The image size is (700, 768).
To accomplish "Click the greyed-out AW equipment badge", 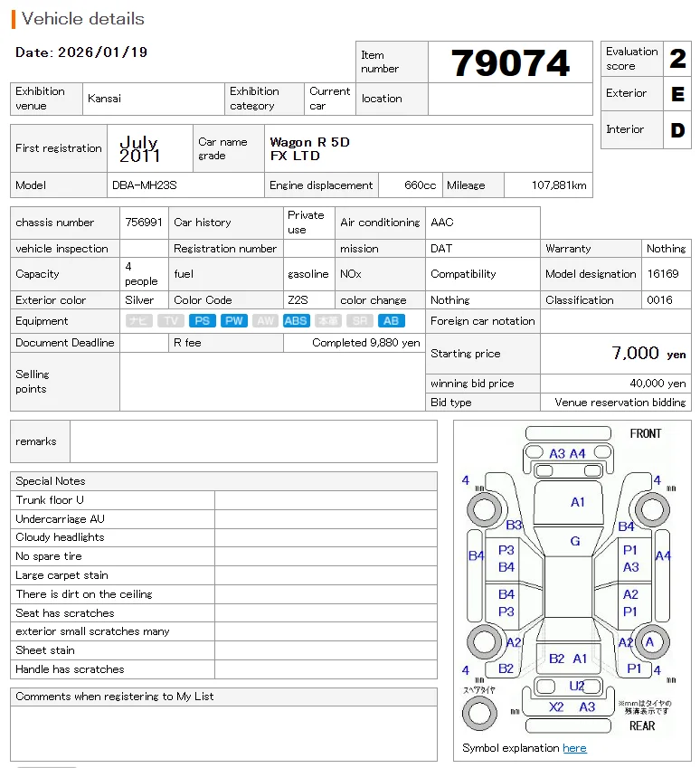I will coord(265,321).
